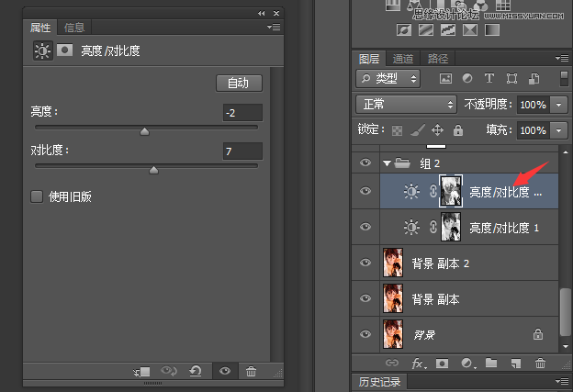
Task: Filter layers by pixel layers icon
Action: (446, 78)
